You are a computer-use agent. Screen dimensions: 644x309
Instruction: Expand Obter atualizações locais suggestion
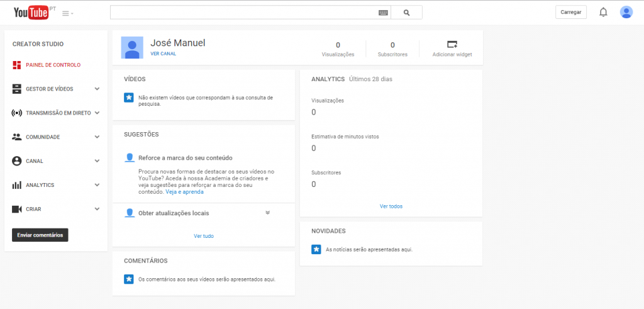(x=267, y=213)
